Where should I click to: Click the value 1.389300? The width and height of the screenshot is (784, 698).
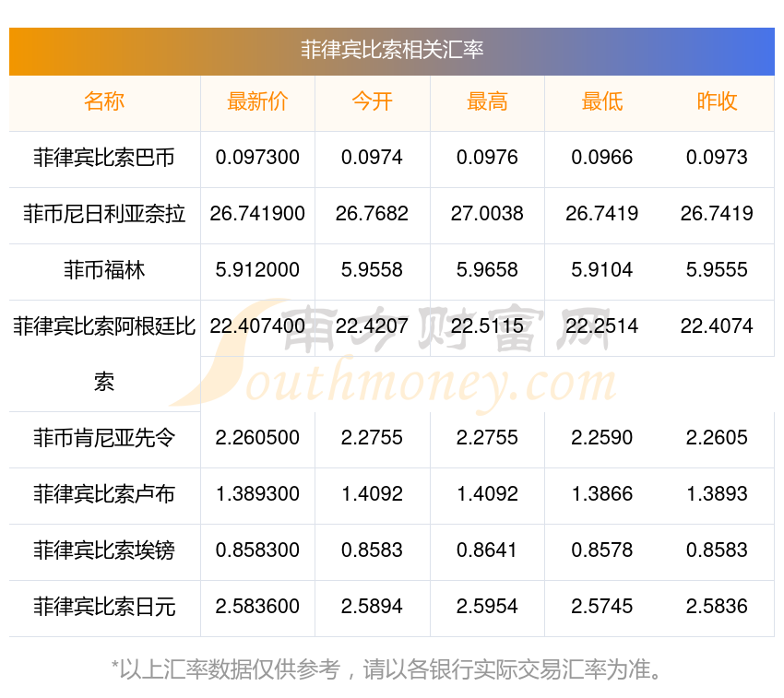click(x=257, y=494)
